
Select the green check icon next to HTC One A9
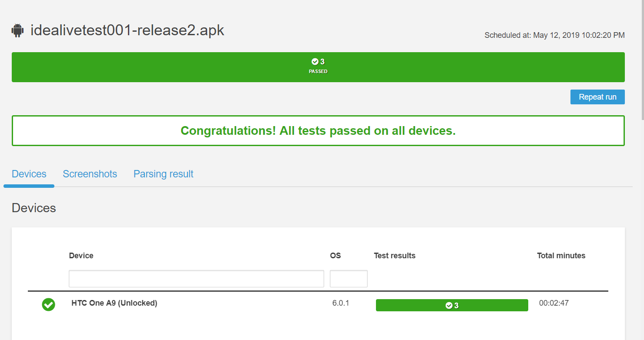point(48,305)
